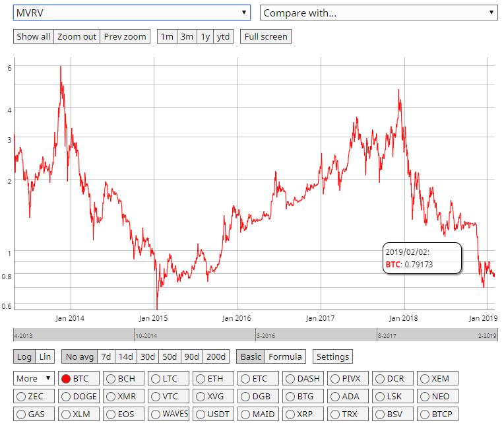The height and width of the screenshot is (431, 504).
Task: Select the 200d average option
Action: [x=216, y=356]
